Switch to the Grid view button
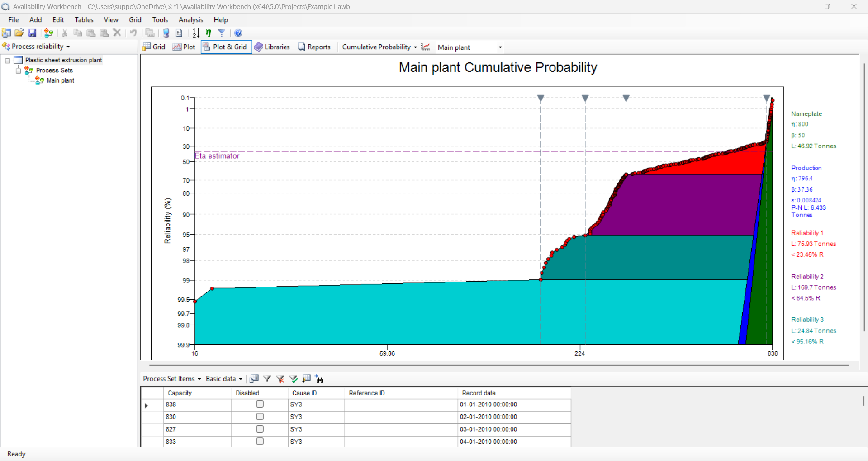Image resolution: width=868 pixels, height=461 pixels. pos(154,47)
